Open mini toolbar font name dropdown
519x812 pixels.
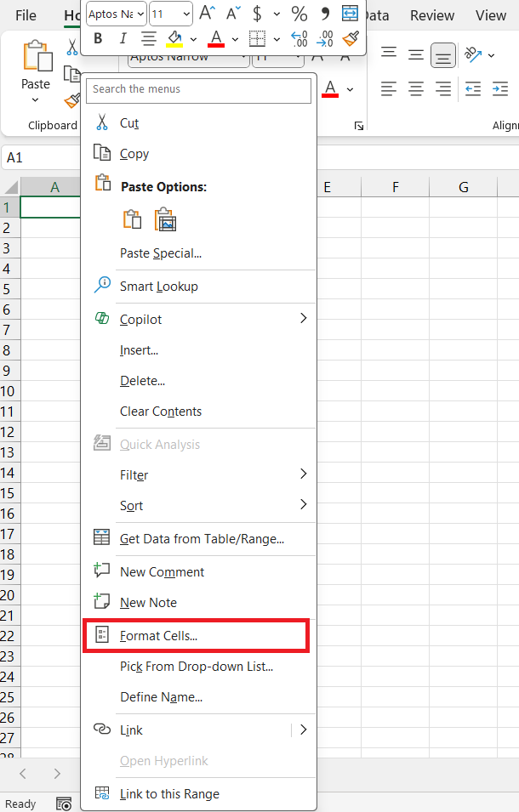pos(140,14)
